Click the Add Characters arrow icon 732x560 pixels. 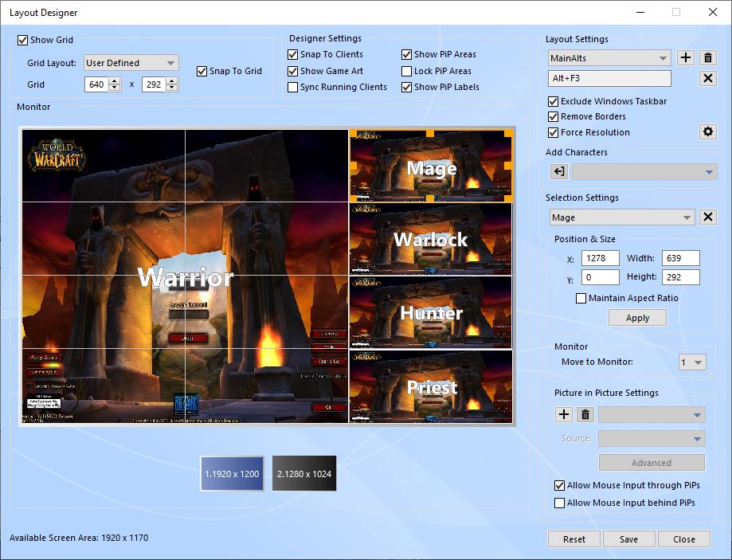coord(558,172)
